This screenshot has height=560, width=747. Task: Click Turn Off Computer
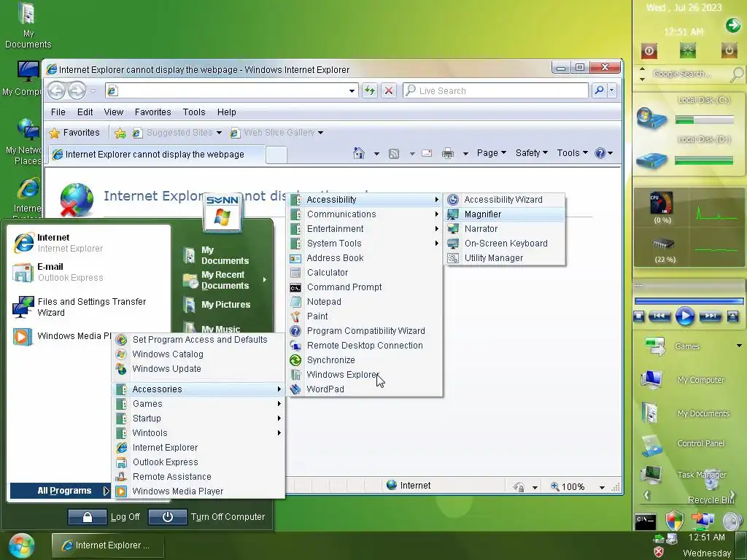[206, 517]
